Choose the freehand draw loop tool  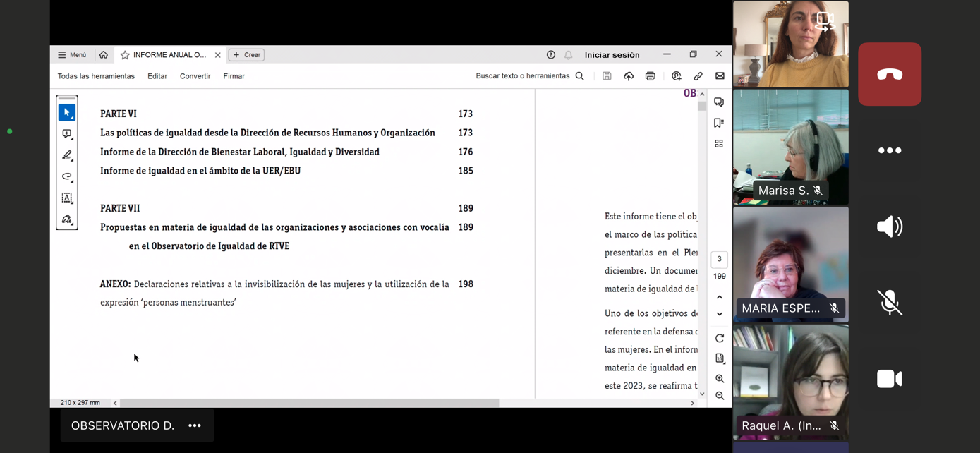pyautogui.click(x=67, y=176)
